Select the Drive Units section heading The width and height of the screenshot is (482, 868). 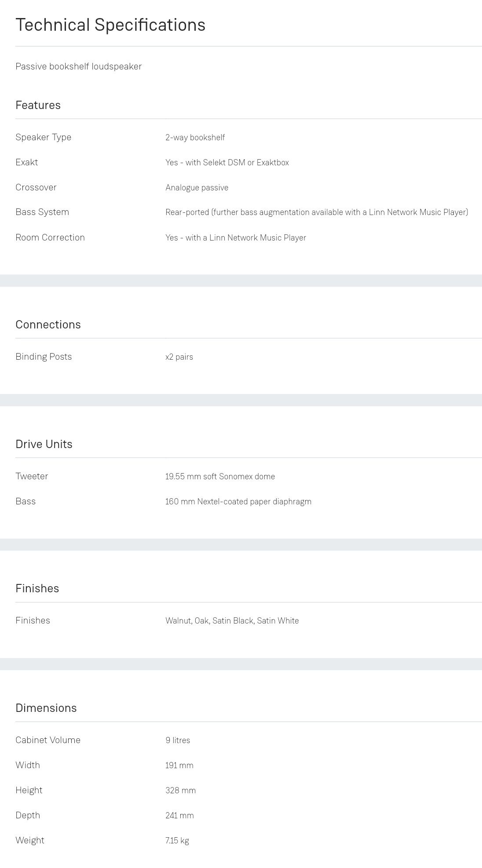tap(44, 444)
